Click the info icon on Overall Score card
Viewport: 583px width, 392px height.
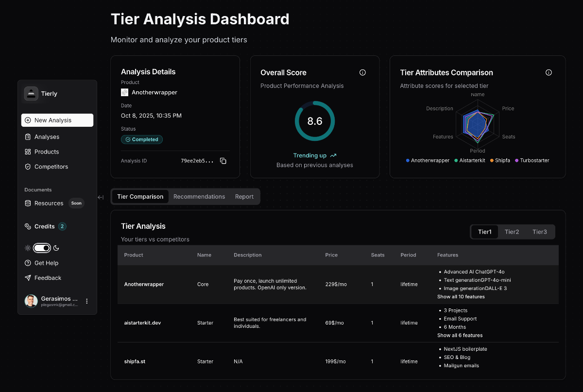point(362,72)
